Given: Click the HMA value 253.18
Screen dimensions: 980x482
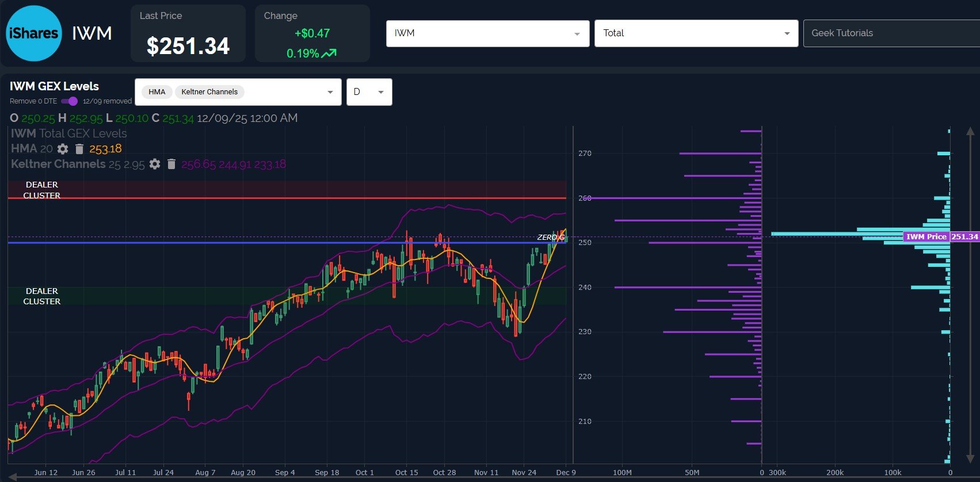Looking at the screenshot, I should point(105,149).
